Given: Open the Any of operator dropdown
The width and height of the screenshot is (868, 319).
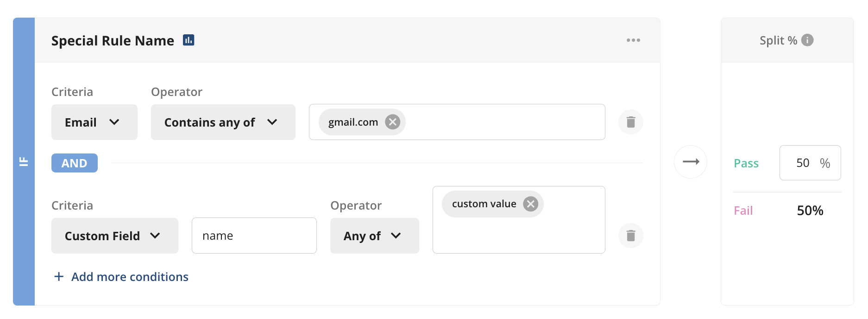Looking at the screenshot, I should pos(375,236).
